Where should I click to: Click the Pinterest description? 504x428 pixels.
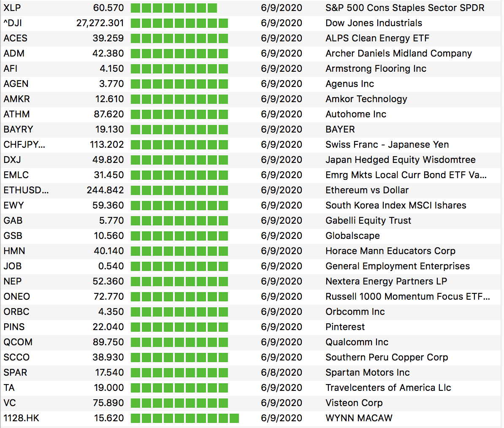(345, 327)
